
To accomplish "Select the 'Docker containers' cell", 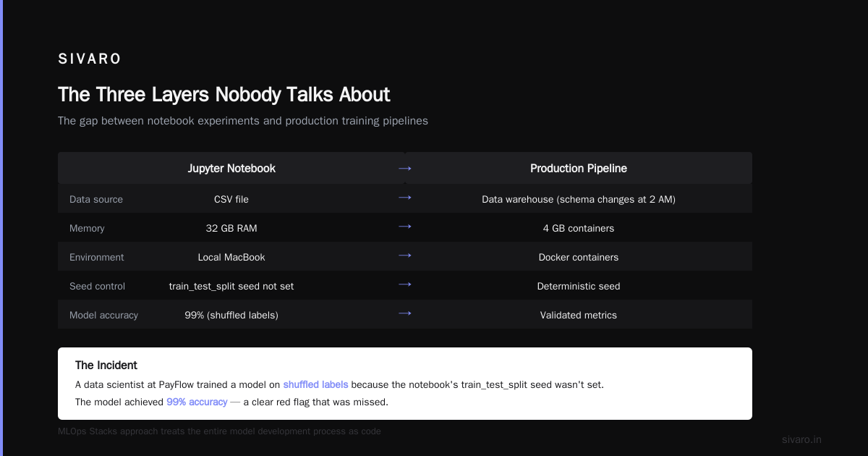I will pos(579,257).
